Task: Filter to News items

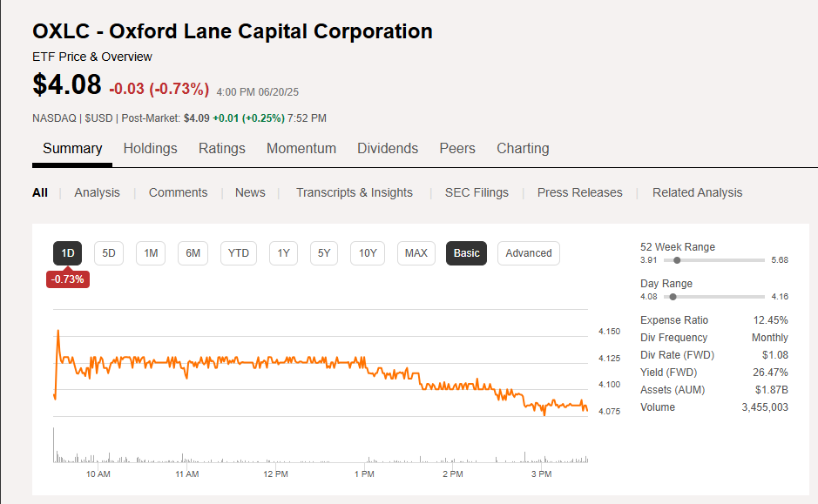Action: [250, 193]
